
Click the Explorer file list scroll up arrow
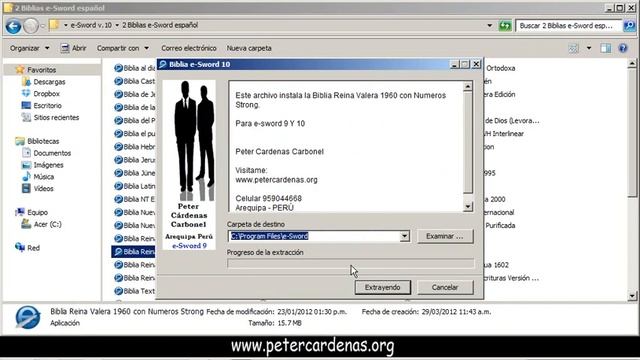(x=632, y=64)
